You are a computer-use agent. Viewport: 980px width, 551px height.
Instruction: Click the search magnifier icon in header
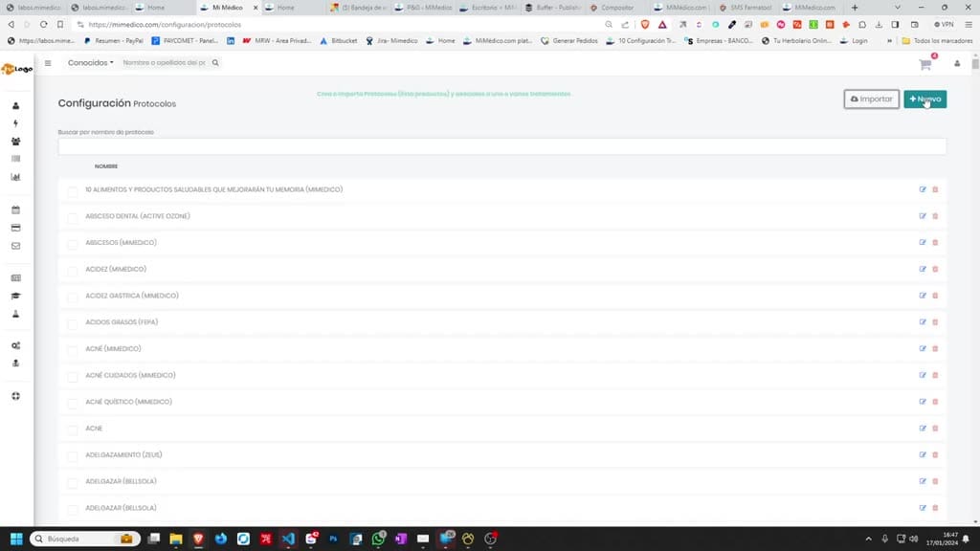pos(215,62)
